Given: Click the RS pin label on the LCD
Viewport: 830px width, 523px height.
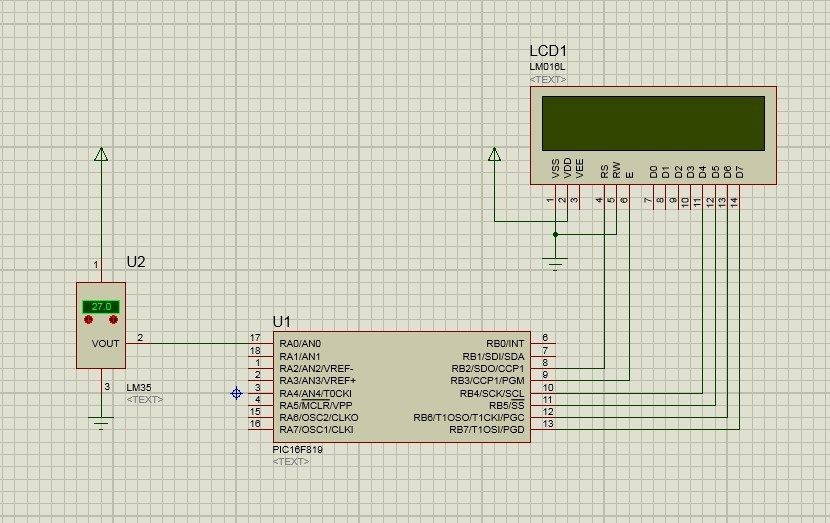Looking at the screenshot, I should coord(604,172).
